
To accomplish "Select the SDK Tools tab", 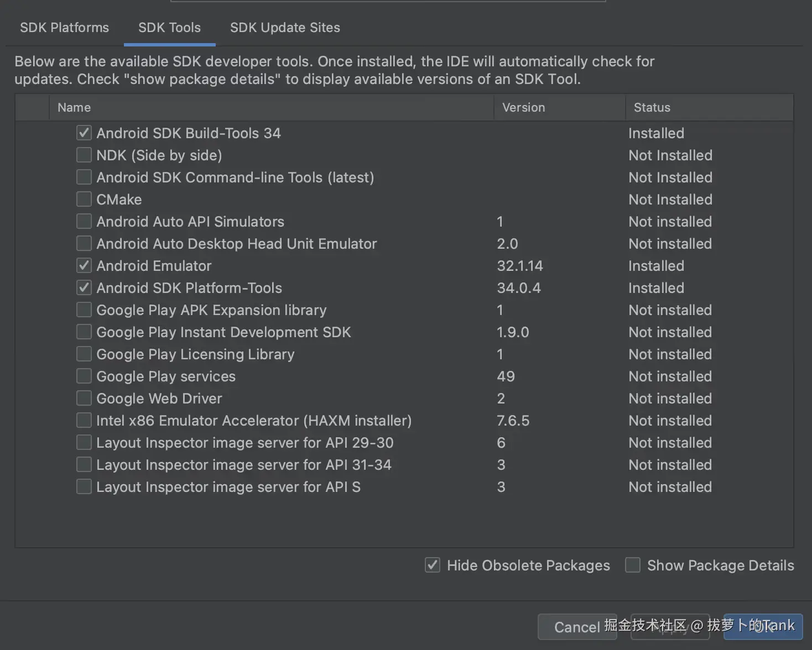I will coord(169,28).
